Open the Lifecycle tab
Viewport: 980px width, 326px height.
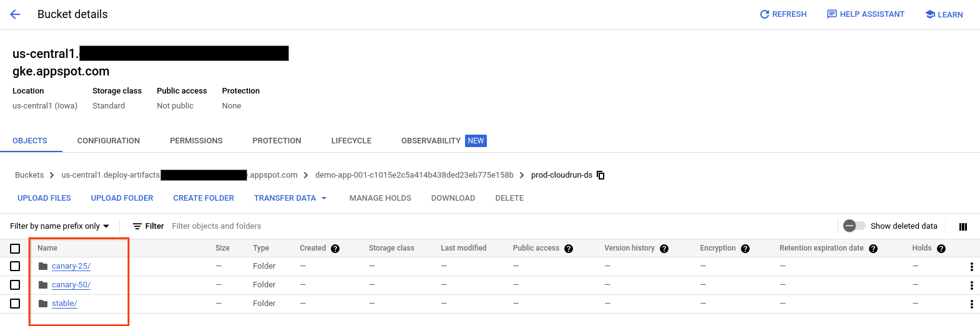pyautogui.click(x=351, y=141)
